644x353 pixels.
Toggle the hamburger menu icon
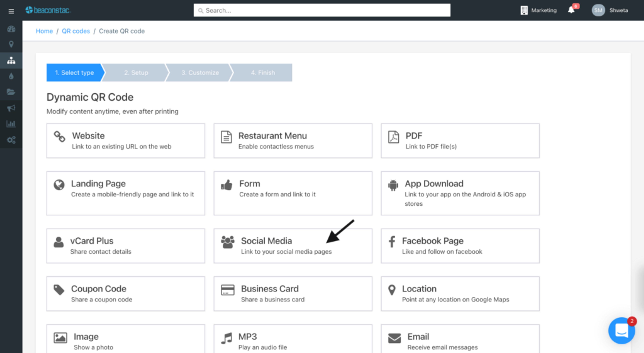click(x=11, y=11)
